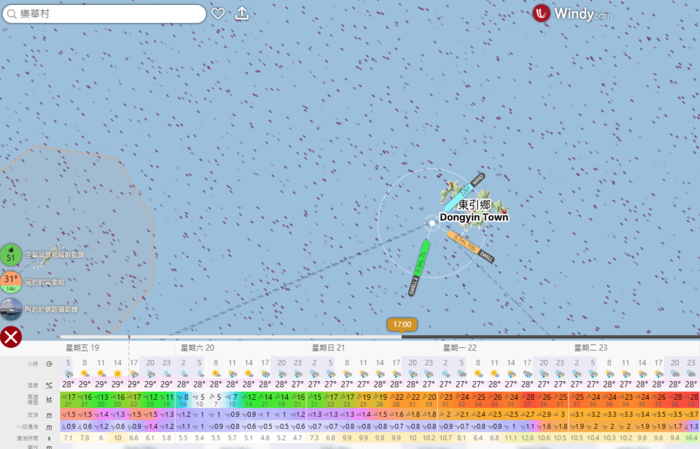Open the nearby webcams thumbnail
The height and width of the screenshot is (449, 700).
pos(11,308)
